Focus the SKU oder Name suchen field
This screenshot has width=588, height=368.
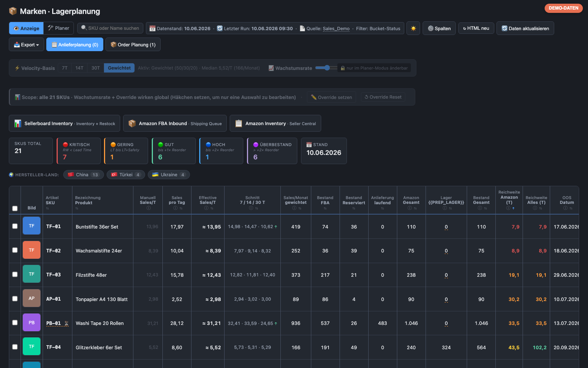110,28
